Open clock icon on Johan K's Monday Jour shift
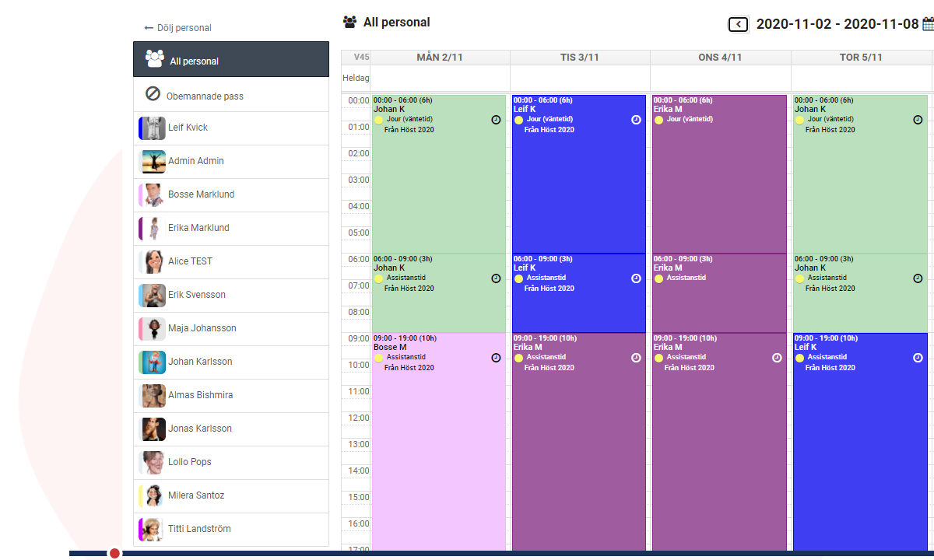This screenshot has height=560, width=934. (x=496, y=120)
